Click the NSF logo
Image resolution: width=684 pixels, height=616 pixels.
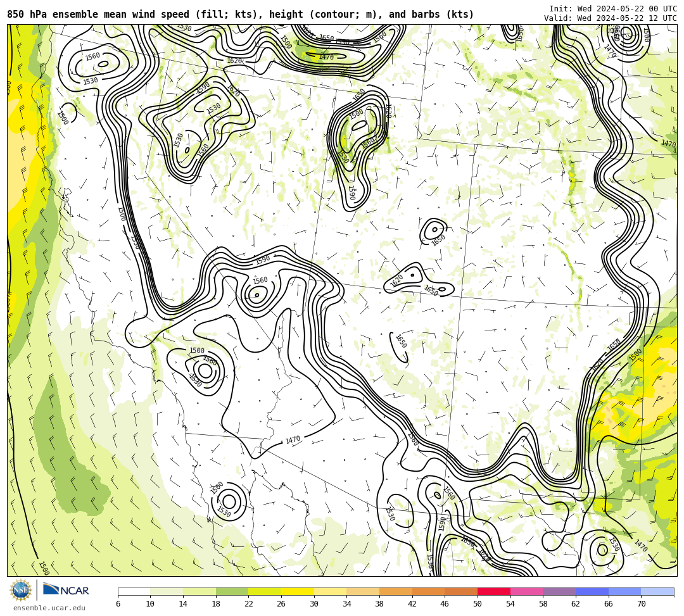(21, 590)
